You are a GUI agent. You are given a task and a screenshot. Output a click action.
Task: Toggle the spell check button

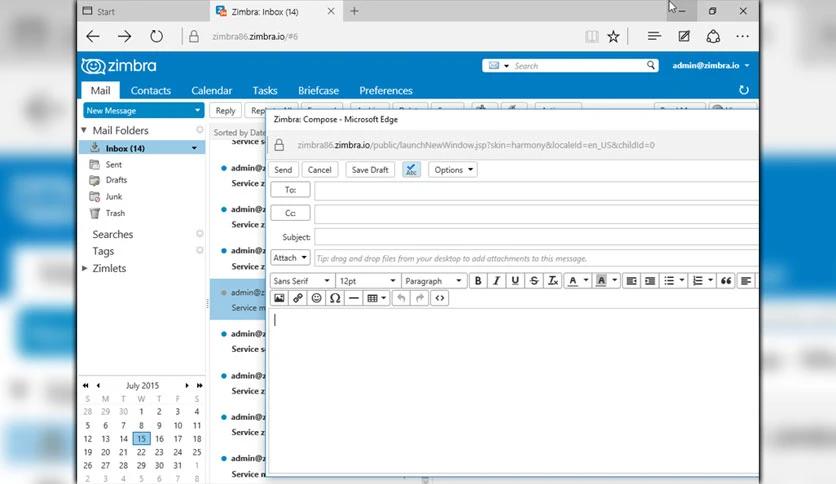tap(411, 170)
